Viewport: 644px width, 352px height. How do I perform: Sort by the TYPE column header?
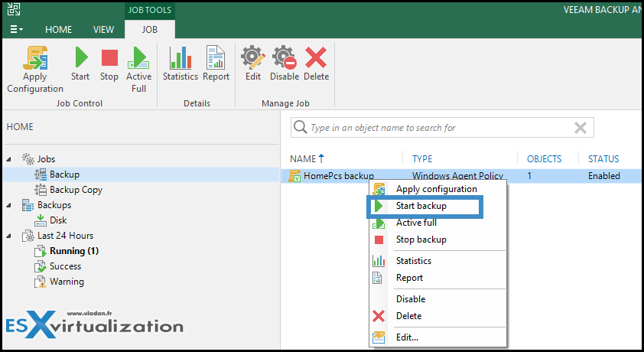coord(422,159)
